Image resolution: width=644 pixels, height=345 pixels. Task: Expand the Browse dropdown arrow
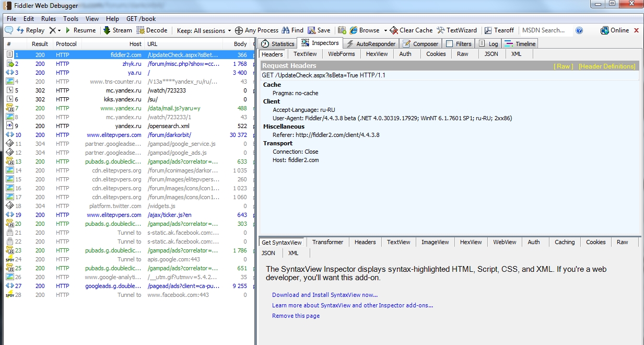(385, 30)
